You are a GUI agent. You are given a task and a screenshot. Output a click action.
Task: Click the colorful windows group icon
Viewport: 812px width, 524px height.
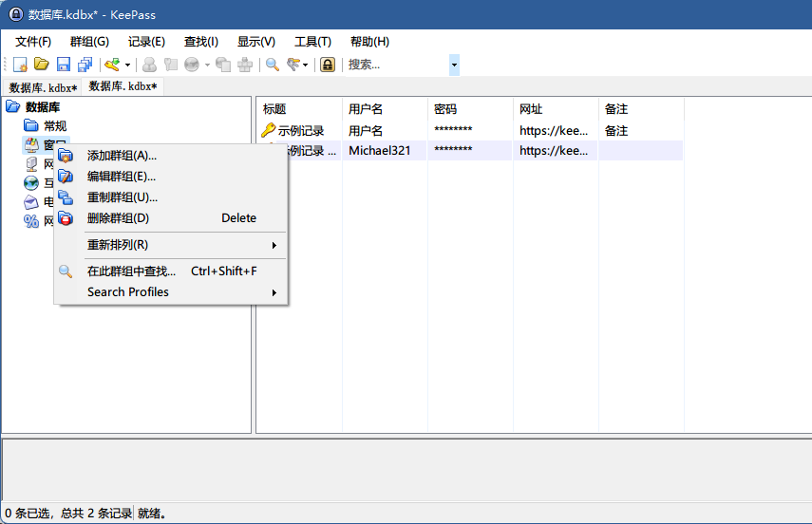31,145
